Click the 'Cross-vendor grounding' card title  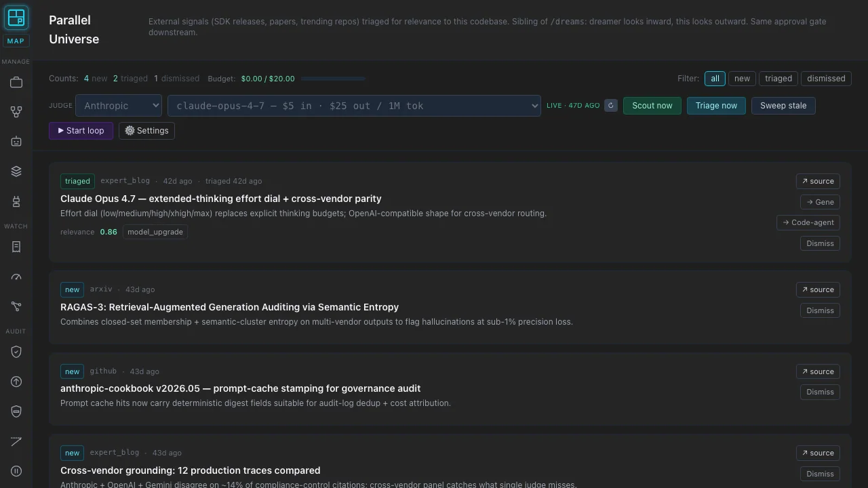(190, 470)
